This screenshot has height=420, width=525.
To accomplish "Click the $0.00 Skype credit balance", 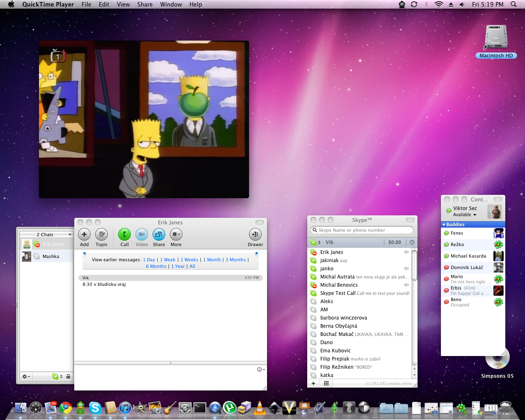I will click(x=395, y=242).
